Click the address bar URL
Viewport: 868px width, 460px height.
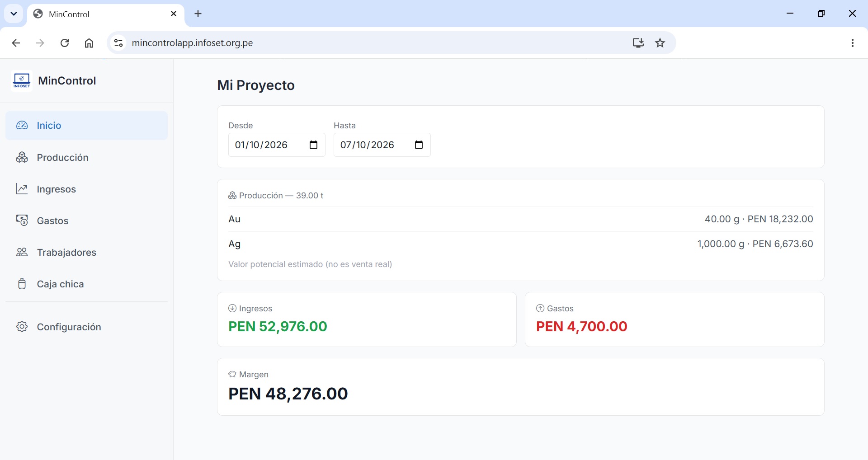[192, 43]
